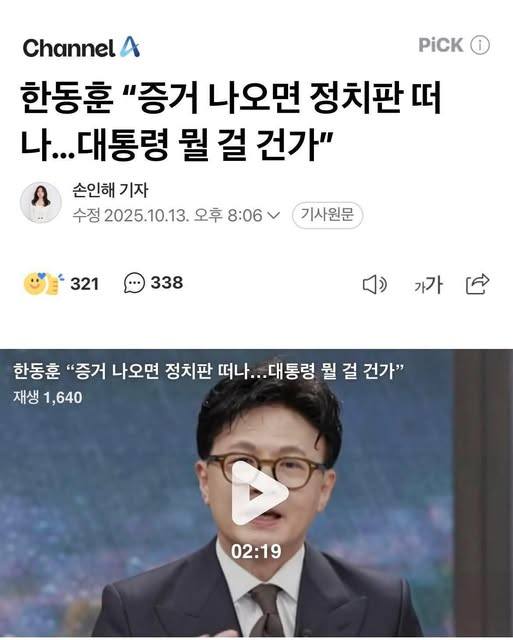The height and width of the screenshot is (640, 513).
Task: Open the PiCK info circle icon
Action: coord(480,45)
